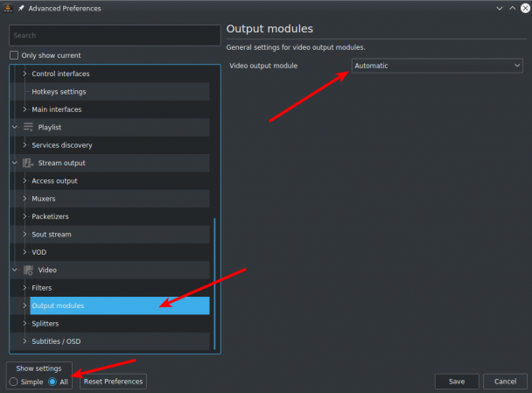Select Subtitles / OSD in the tree

click(56, 341)
